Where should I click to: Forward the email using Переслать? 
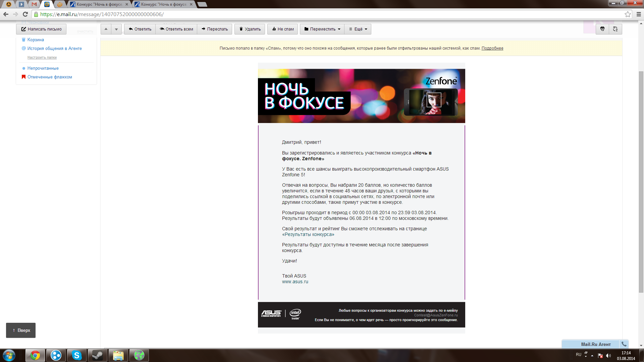pos(215,29)
